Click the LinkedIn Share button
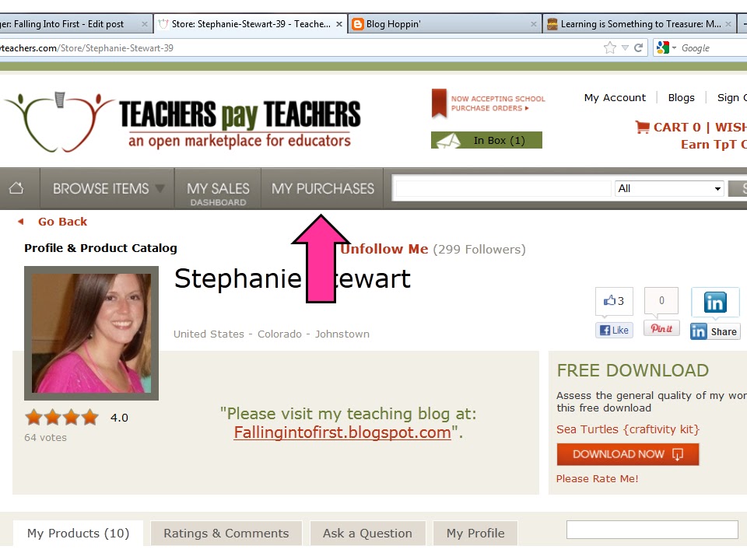Screen dimensions: 747x560 coord(714,331)
